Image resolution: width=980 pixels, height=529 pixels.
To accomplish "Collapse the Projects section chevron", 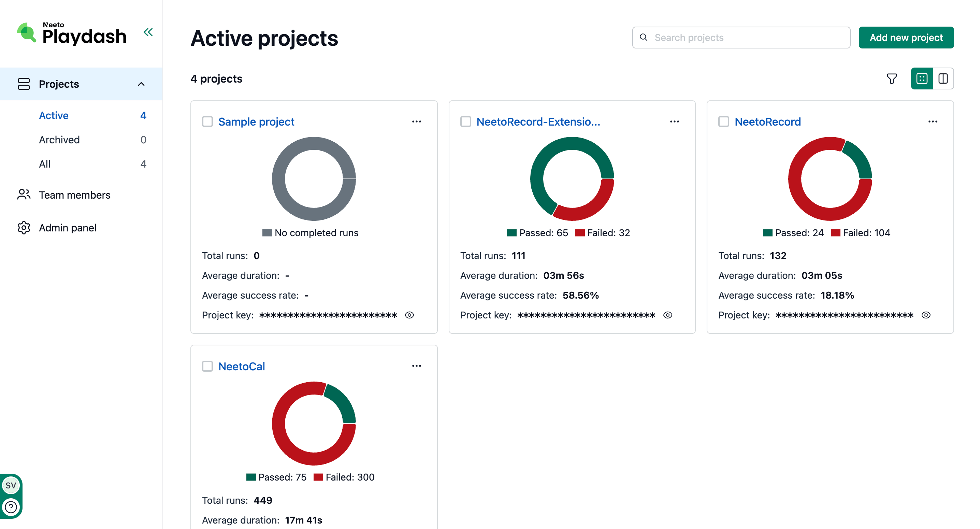I will 141,84.
